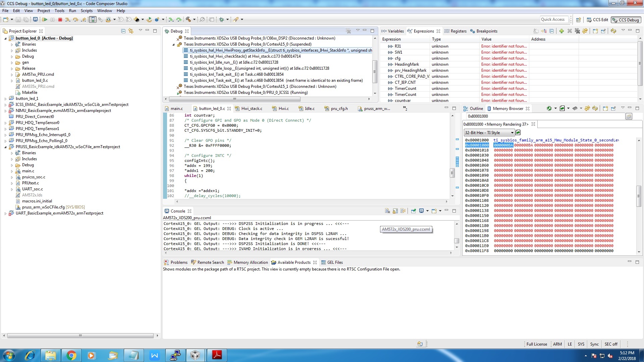Switch to CCS Edit perspective
The width and height of the screenshot is (644, 362).
[x=597, y=20]
